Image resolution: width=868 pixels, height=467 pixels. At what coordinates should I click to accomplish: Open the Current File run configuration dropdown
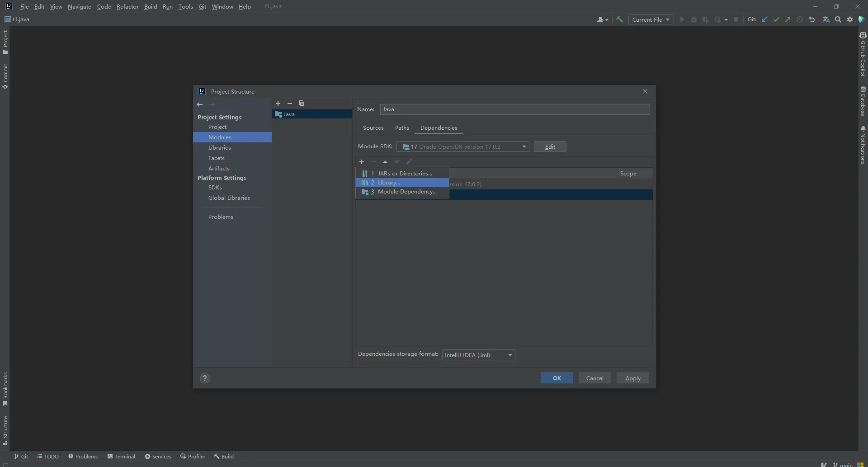click(651, 19)
